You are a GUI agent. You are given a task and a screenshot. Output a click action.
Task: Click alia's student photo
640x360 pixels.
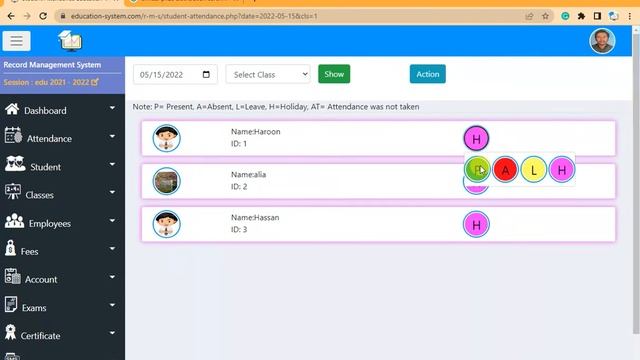(167, 181)
